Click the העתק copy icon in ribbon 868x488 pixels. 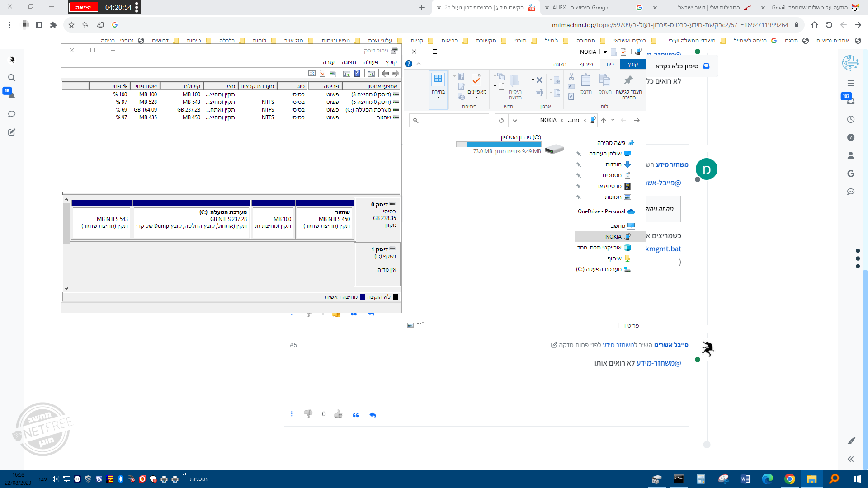click(604, 80)
